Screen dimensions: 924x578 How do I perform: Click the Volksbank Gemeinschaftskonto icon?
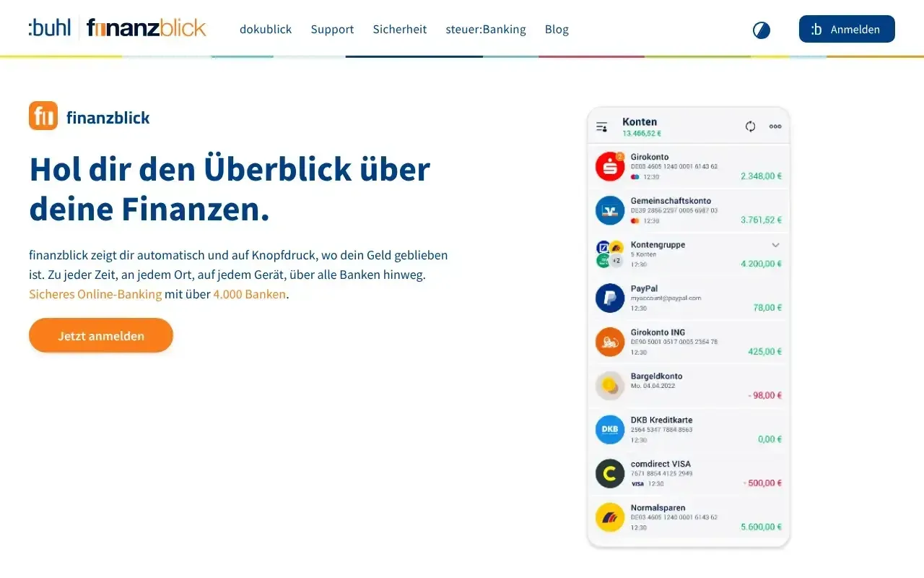(609, 209)
